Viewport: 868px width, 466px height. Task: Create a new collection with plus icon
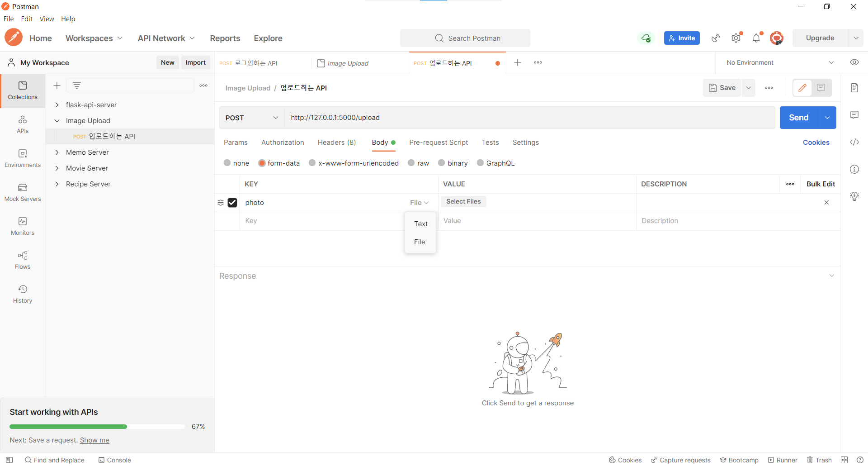click(x=57, y=86)
